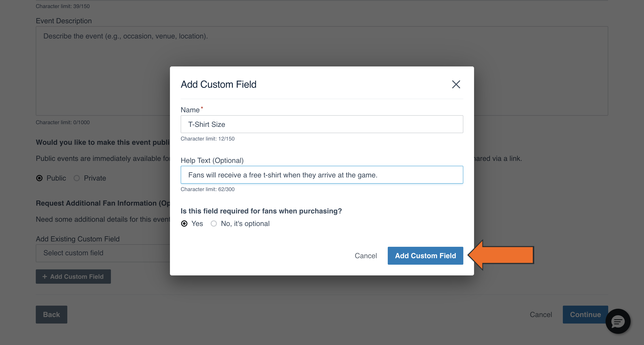
Task: Close the Add Custom Field dialog
Action: (456, 84)
